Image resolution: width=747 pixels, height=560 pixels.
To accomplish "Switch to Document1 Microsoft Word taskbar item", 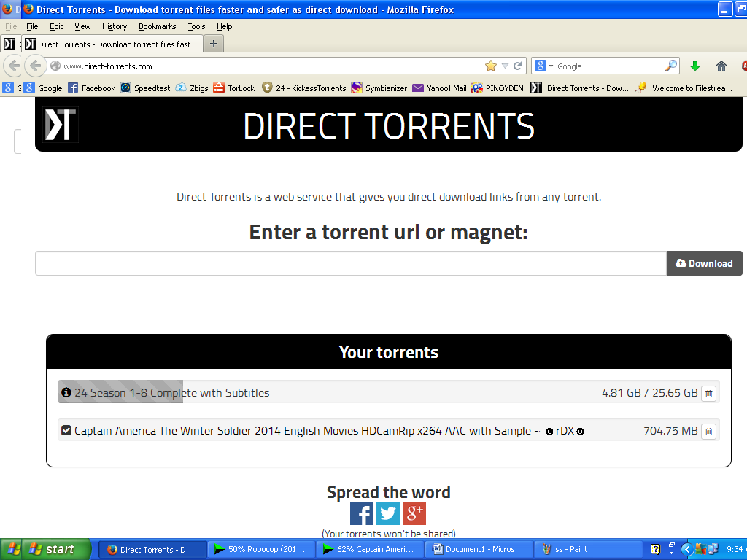I will click(x=479, y=550).
